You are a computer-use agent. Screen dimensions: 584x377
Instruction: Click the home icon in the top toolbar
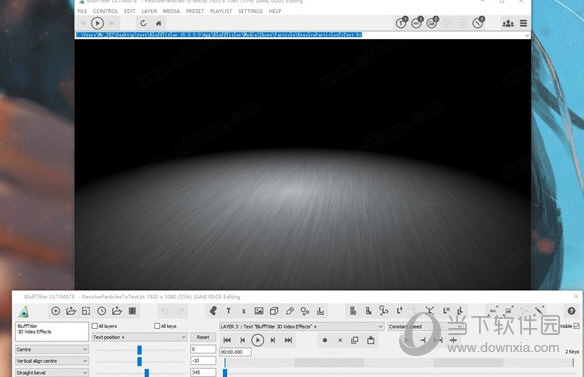159,23
